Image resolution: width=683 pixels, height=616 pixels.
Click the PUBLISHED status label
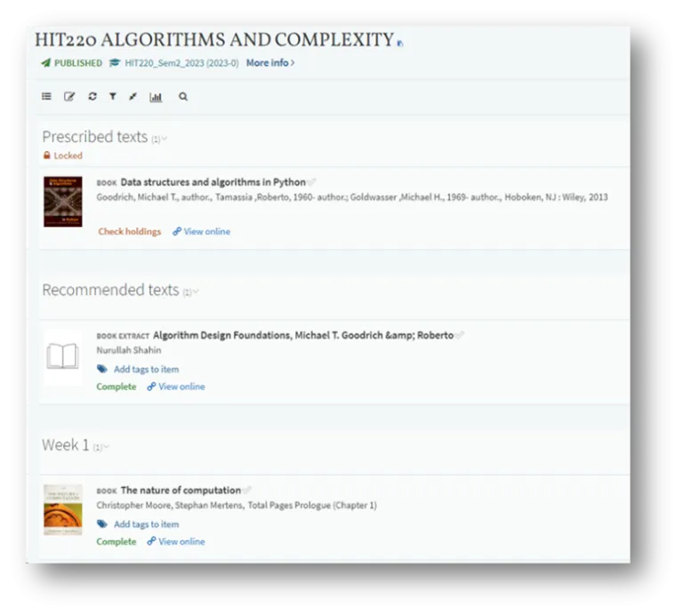click(78, 63)
